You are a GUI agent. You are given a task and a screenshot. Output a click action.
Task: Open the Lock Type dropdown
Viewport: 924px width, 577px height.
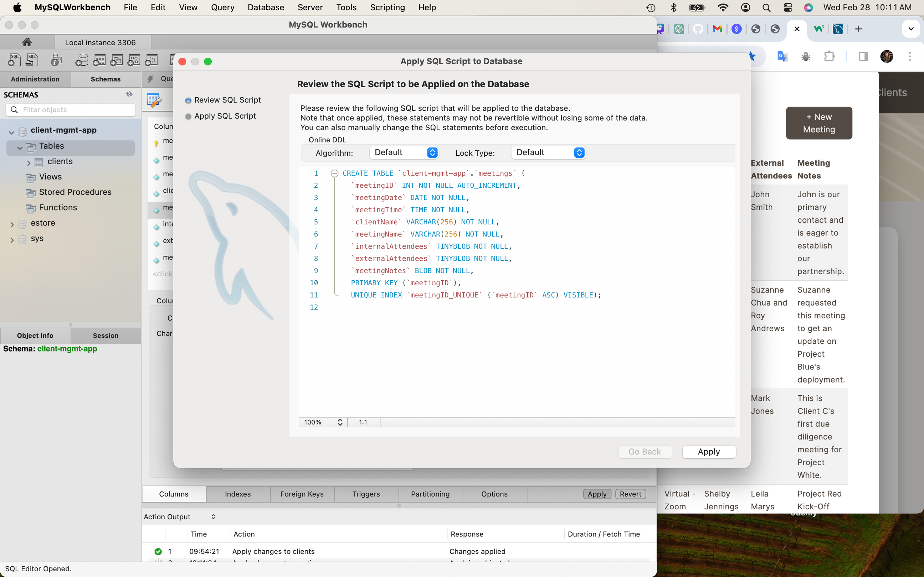tap(548, 153)
